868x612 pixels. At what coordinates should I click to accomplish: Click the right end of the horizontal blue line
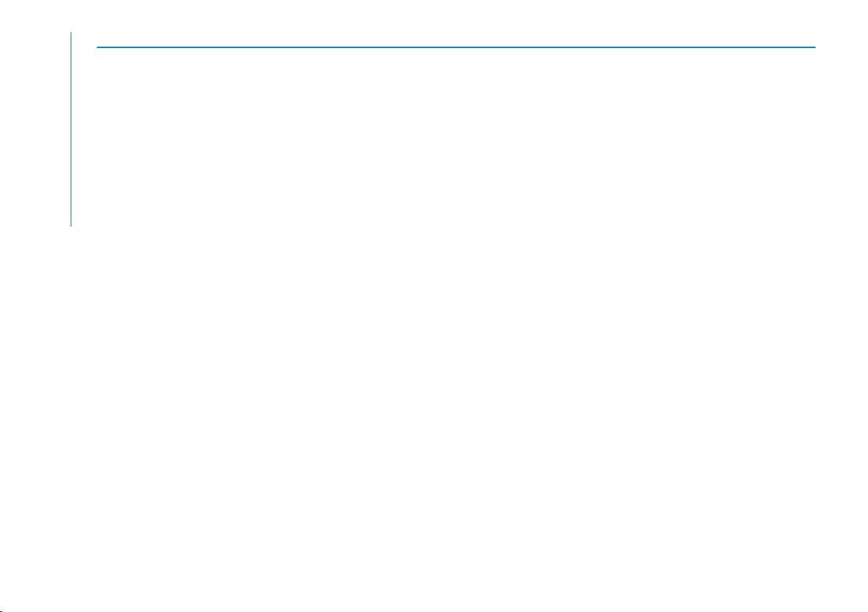(815, 47)
